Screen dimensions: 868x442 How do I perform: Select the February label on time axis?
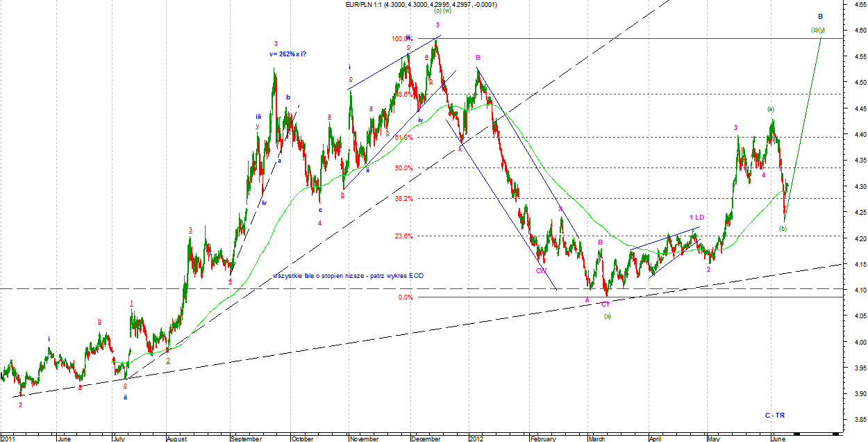[x=543, y=439]
